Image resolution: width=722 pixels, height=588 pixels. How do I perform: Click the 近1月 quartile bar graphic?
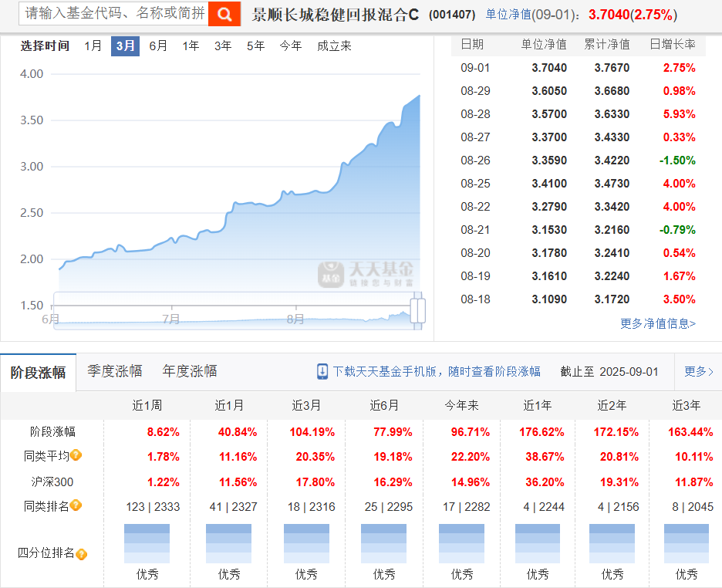(229, 543)
